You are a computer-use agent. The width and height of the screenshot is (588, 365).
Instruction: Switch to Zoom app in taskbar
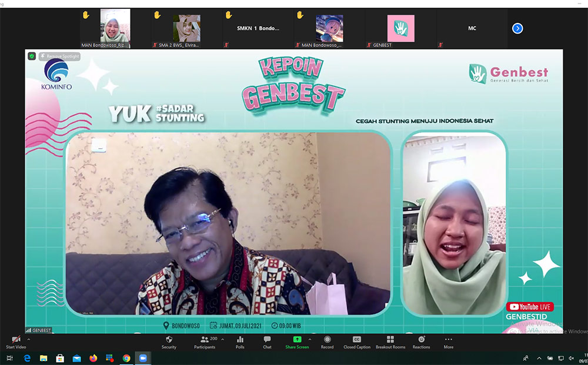click(143, 359)
